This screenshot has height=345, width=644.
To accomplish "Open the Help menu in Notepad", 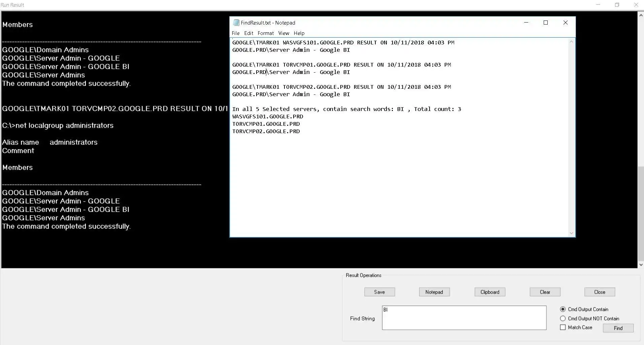I will coord(299,33).
